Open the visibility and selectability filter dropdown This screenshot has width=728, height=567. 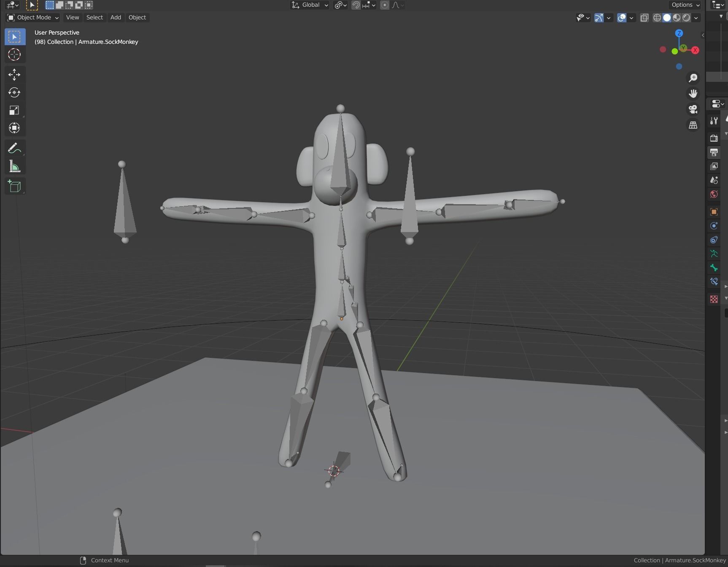point(583,18)
